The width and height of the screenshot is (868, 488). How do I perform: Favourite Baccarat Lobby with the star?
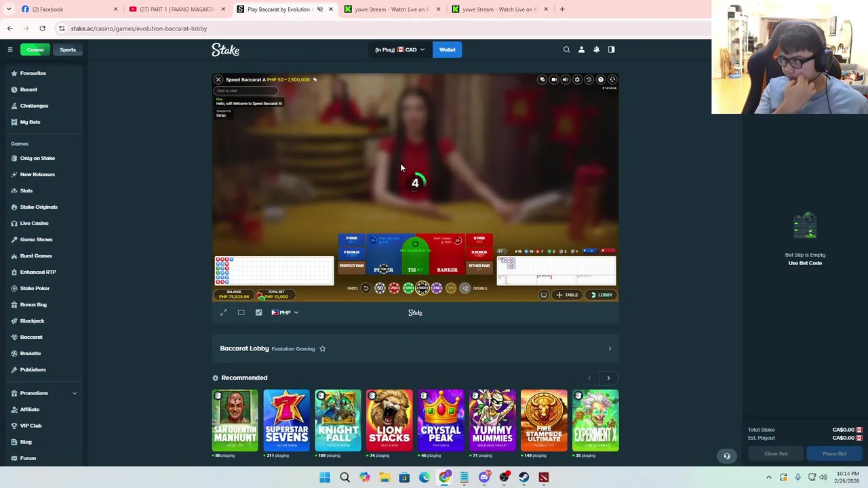pyautogui.click(x=323, y=348)
